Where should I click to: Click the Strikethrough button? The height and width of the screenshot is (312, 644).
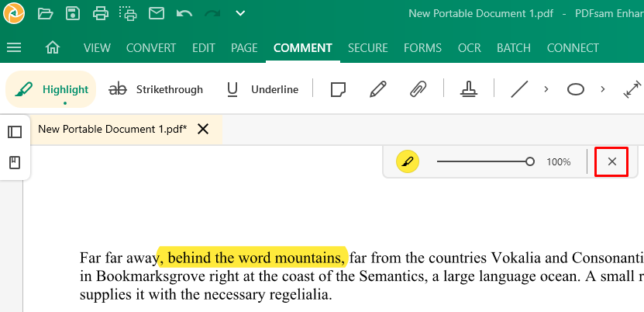pyautogui.click(x=156, y=89)
